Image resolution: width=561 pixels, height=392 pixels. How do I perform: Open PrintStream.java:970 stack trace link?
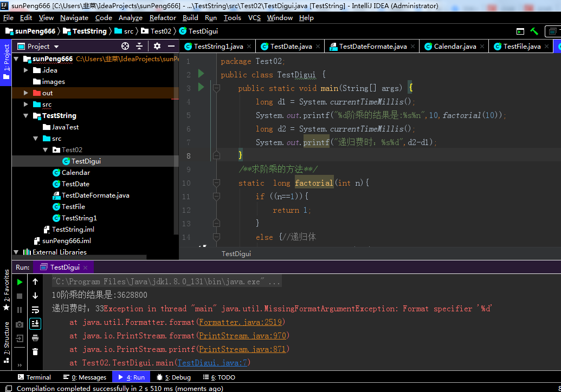243,336
